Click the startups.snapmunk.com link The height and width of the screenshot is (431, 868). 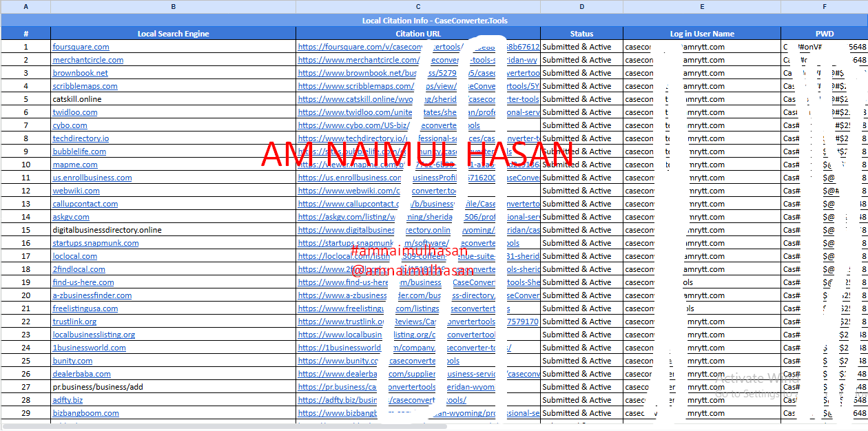click(96, 243)
